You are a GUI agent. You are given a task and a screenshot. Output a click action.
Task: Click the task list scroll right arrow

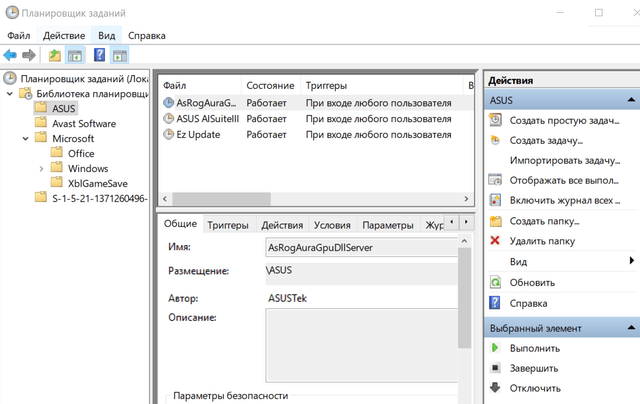466,199
